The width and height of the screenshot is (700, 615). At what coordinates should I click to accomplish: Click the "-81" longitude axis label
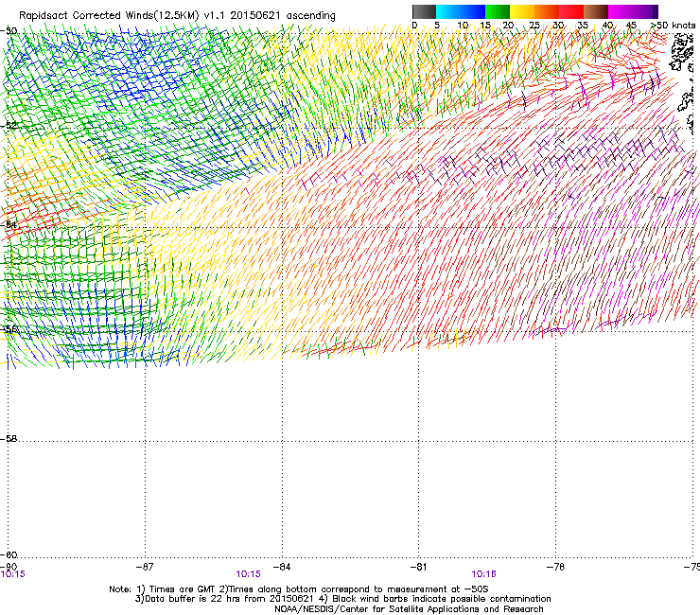click(x=418, y=567)
